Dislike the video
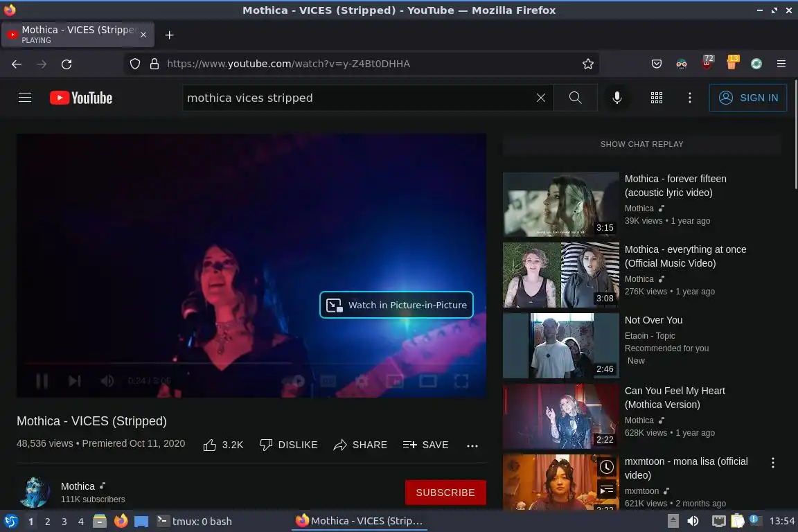The height and width of the screenshot is (532, 798). point(289,445)
